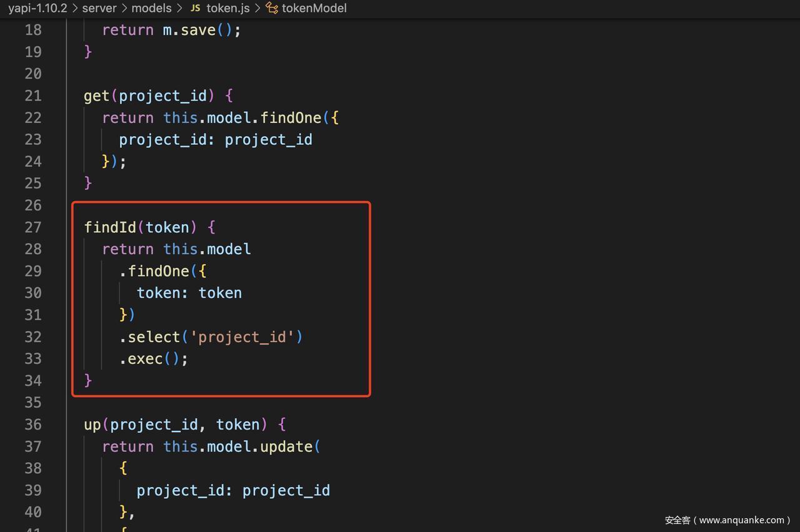Click the '.exec();' call
Image resolution: width=800 pixels, height=532 pixels.
(x=154, y=359)
